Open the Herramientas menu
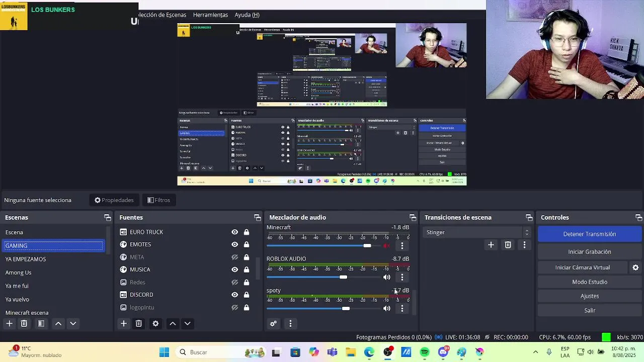 point(210,15)
